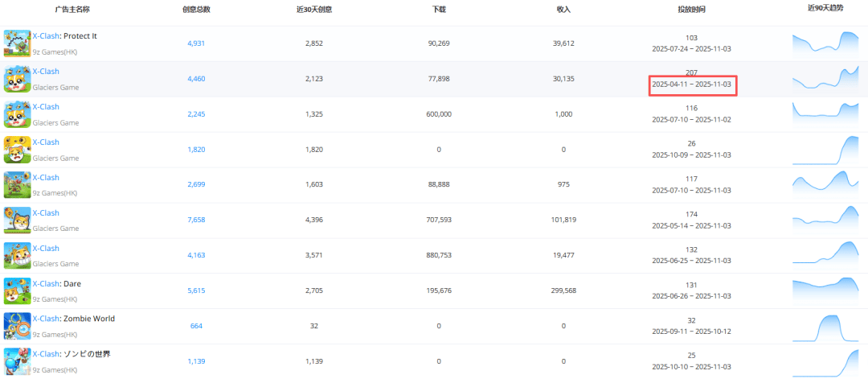
Task: Click app icon in the 4,460 creatives row
Action: pyautogui.click(x=17, y=79)
